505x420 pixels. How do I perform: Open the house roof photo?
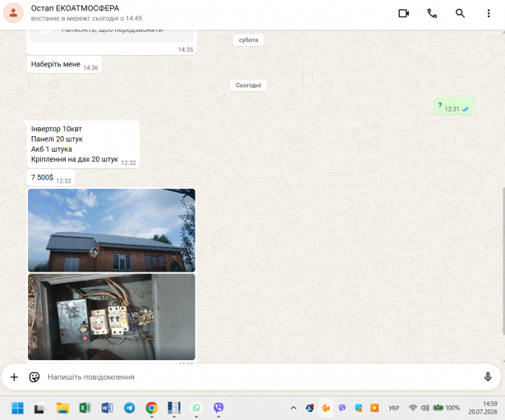click(x=112, y=231)
